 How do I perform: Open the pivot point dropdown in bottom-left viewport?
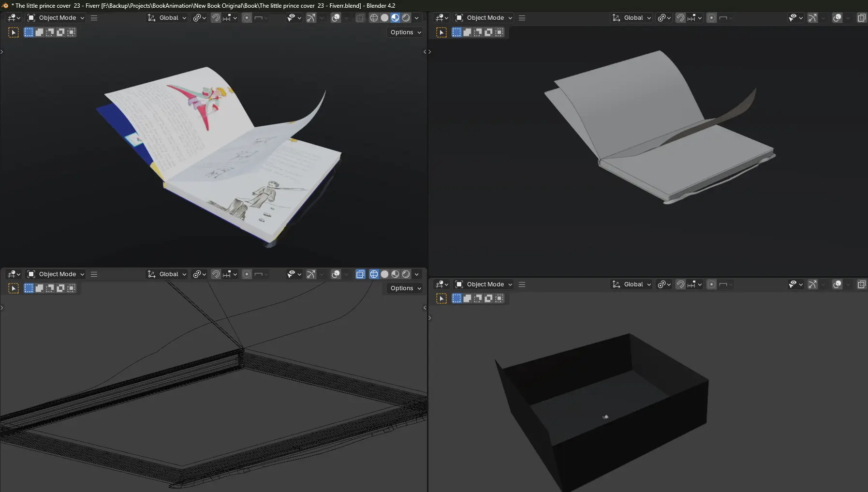(199, 274)
